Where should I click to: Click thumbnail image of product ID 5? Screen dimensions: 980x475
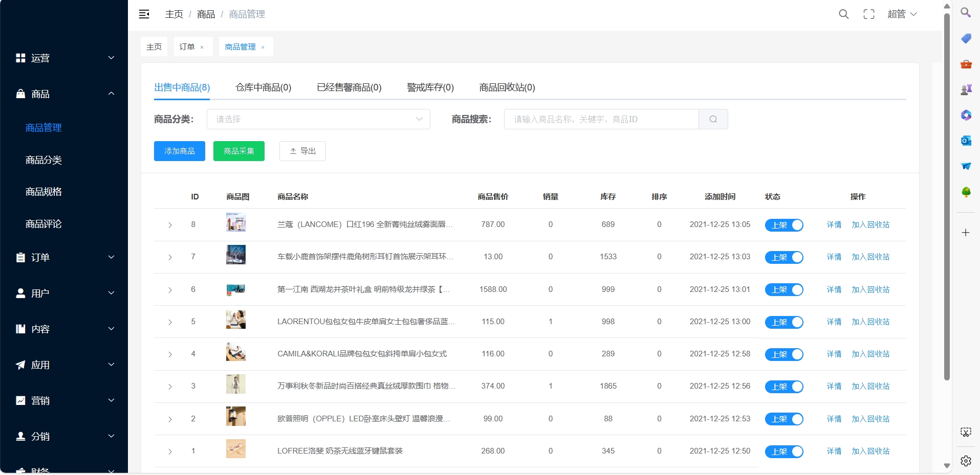tap(236, 319)
